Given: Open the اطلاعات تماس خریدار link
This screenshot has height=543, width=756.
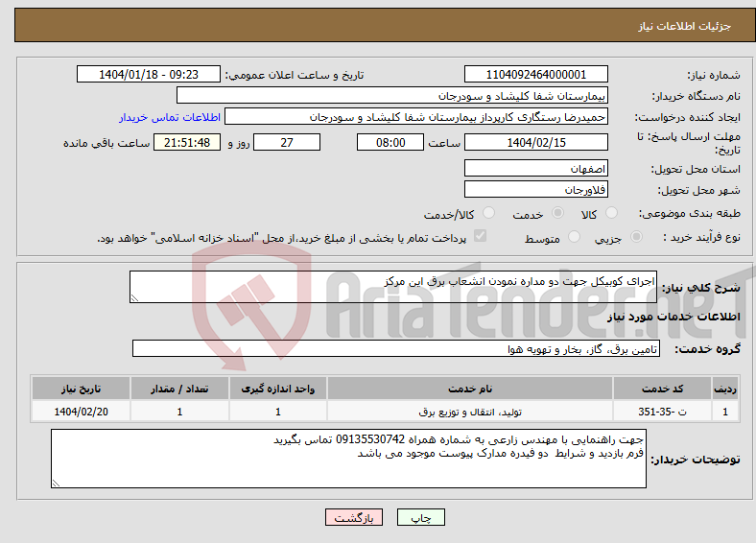Looking at the screenshot, I should click(x=170, y=117).
